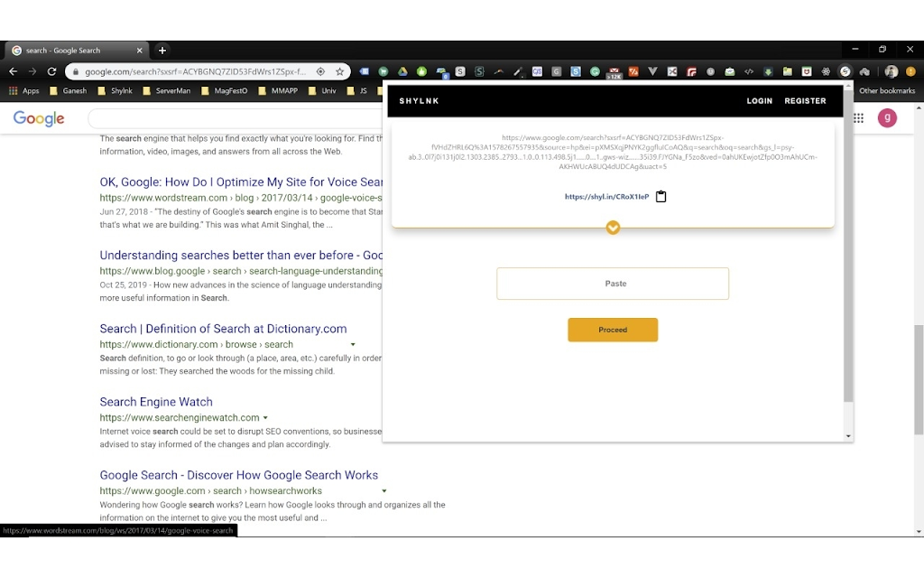Open the ServerMan bookmark folder
The image size is (924, 578).
click(167, 91)
